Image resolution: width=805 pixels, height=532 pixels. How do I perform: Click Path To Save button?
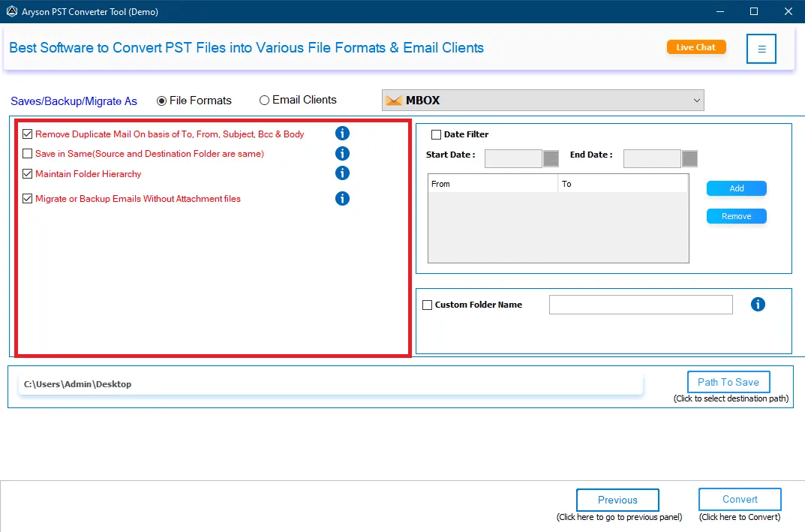click(728, 382)
